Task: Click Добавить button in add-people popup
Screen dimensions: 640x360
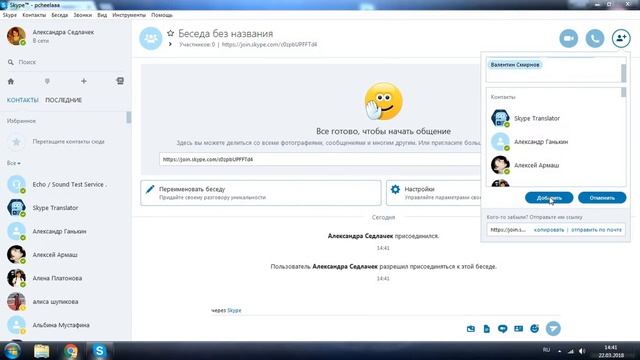Action: (x=549, y=198)
